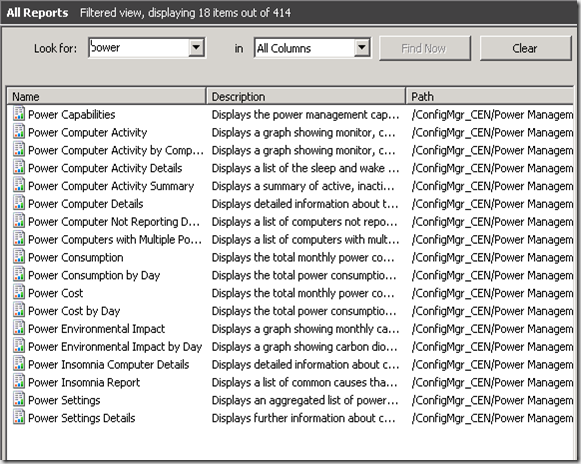This screenshot has width=581, height=464.
Task: Focus the Look for search field
Action: 139,48
